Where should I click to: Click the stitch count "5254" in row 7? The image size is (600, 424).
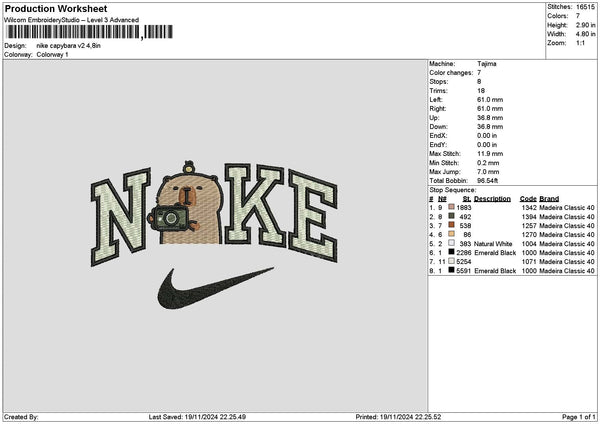point(464,261)
